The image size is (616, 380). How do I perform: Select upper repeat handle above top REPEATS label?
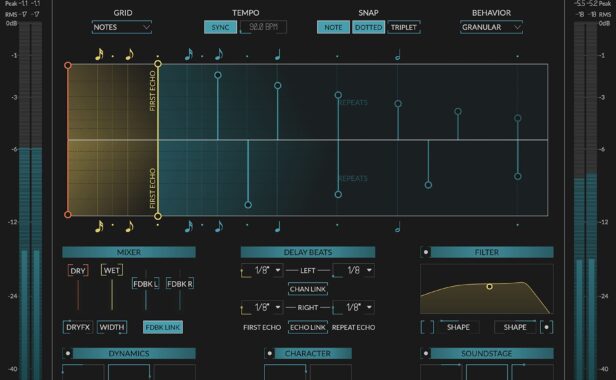(x=338, y=95)
